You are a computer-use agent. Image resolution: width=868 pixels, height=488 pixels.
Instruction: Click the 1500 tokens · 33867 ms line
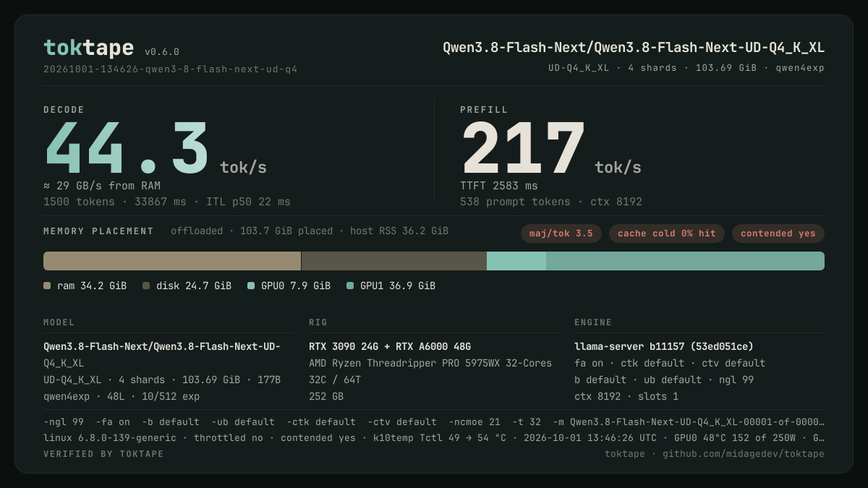tap(167, 202)
